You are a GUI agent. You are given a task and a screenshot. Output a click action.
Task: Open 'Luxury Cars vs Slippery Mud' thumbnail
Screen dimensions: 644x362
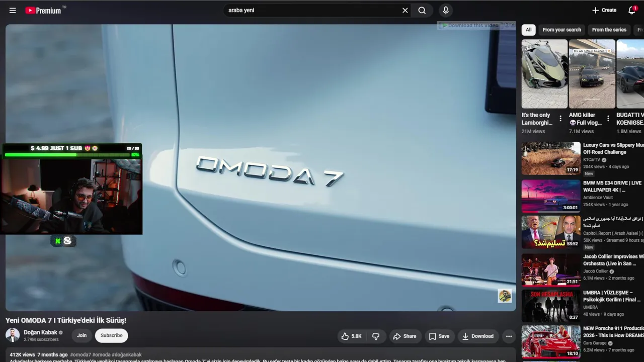tap(551, 158)
